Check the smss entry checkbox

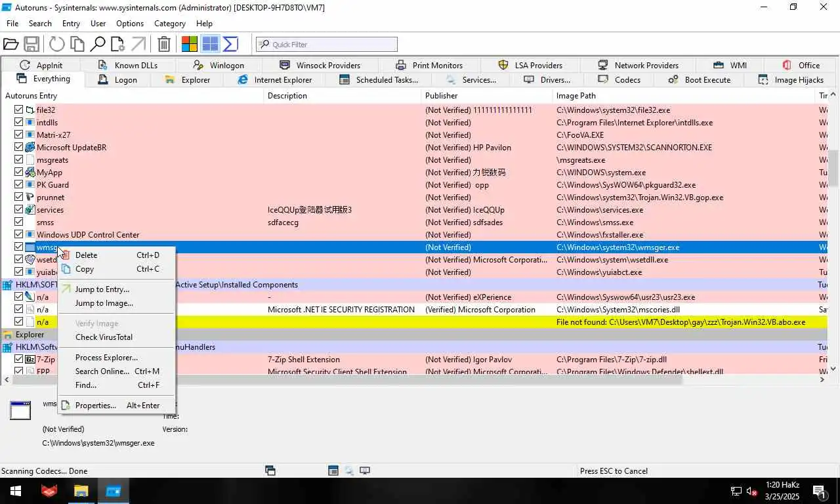tap(19, 222)
